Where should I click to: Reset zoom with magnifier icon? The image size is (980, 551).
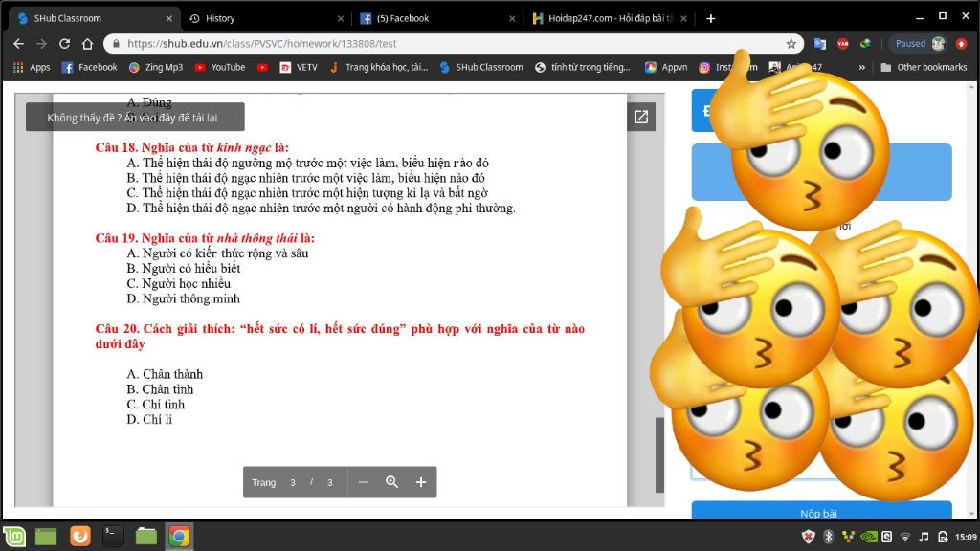[391, 482]
